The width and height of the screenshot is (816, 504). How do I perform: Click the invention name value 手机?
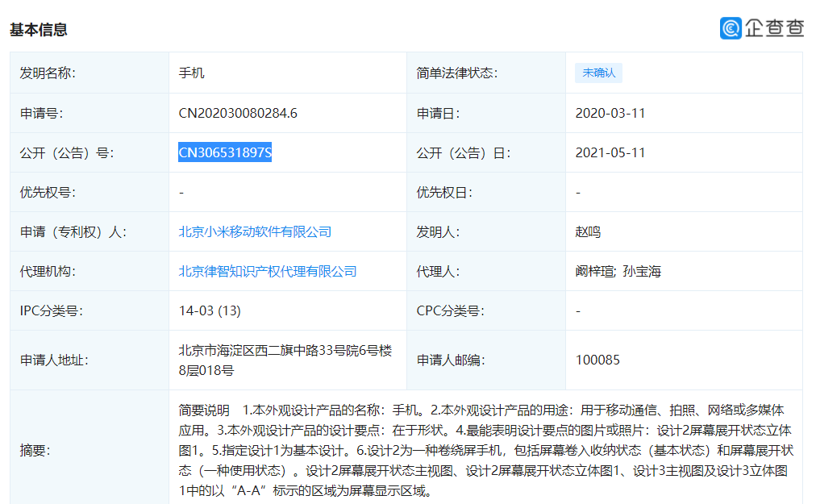[x=192, y=73]
